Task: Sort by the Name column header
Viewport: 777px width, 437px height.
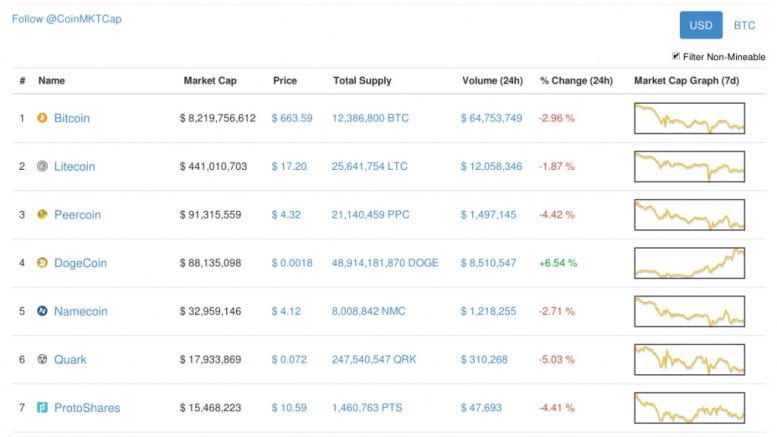Action: 52,80
